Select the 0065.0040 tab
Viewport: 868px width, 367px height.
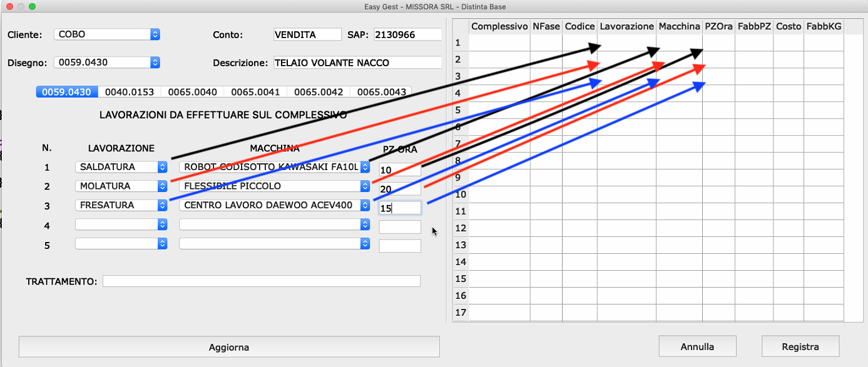coord(192,92)
